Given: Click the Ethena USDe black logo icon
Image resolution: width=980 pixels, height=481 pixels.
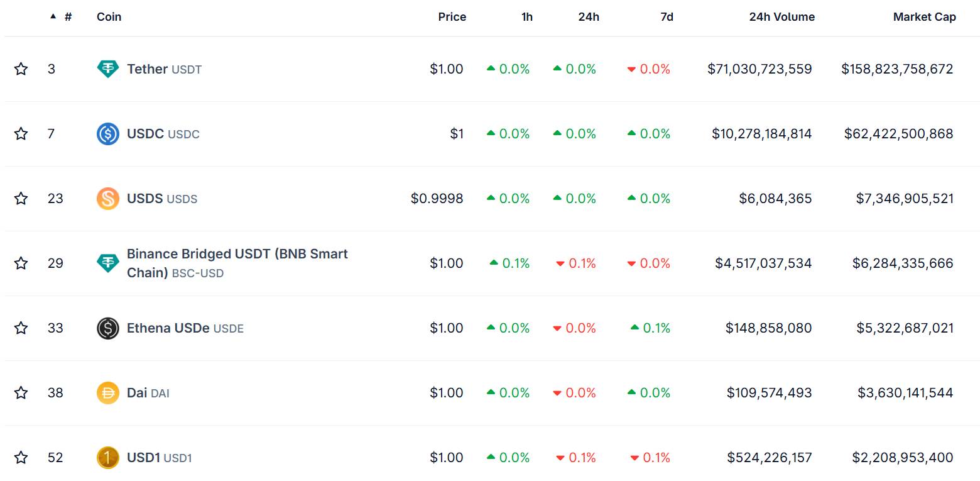Looking at the screenshot, I should [x=108, y=328].
